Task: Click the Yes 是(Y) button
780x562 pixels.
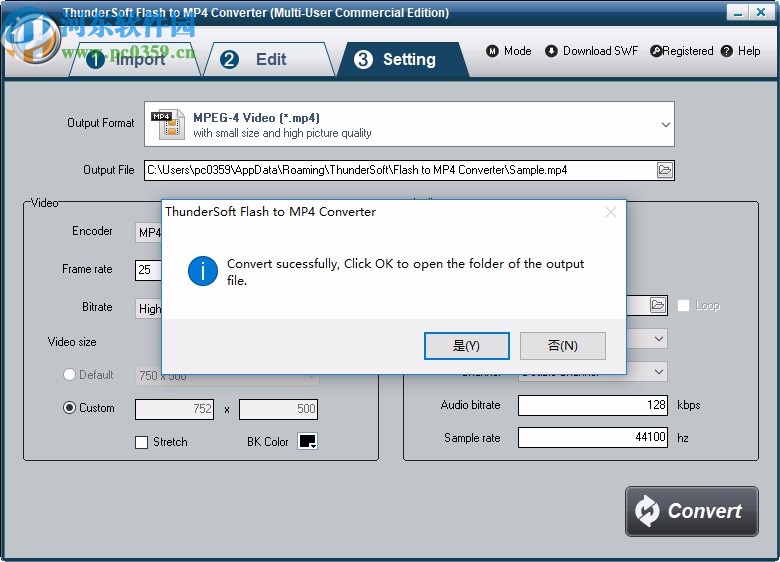Action: point(467,346)
